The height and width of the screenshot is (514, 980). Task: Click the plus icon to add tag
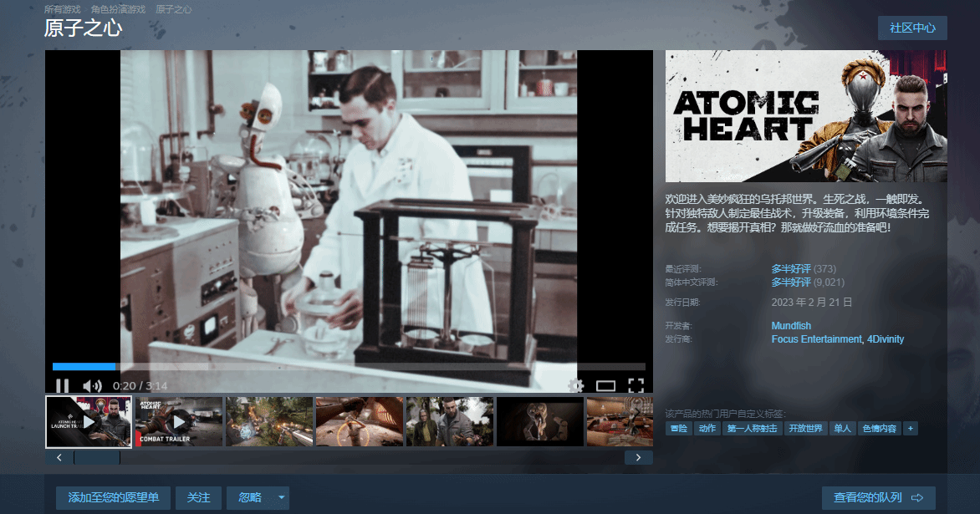coord(911,428)
